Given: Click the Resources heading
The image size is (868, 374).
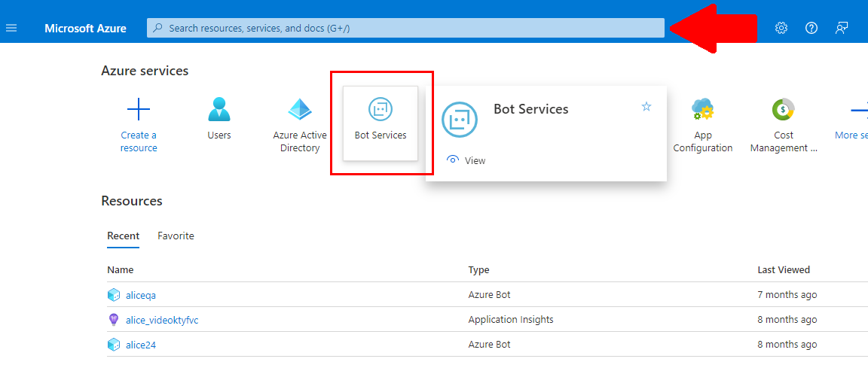Looking at the screenshot, I should tap(132, 201).
